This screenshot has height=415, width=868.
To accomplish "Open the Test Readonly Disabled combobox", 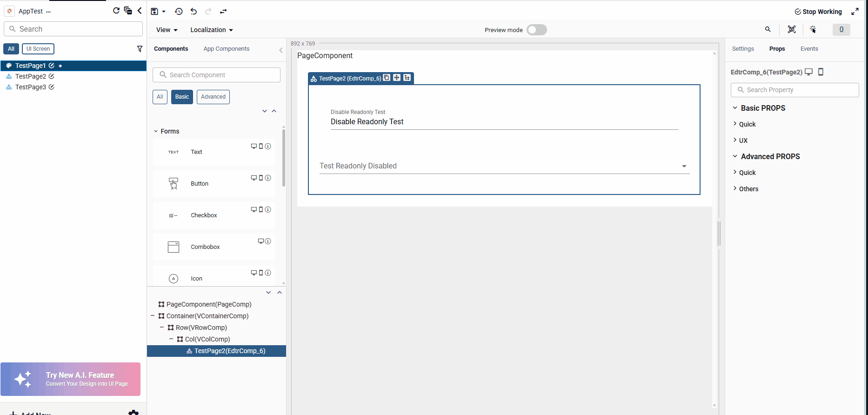I will (504, 166).
